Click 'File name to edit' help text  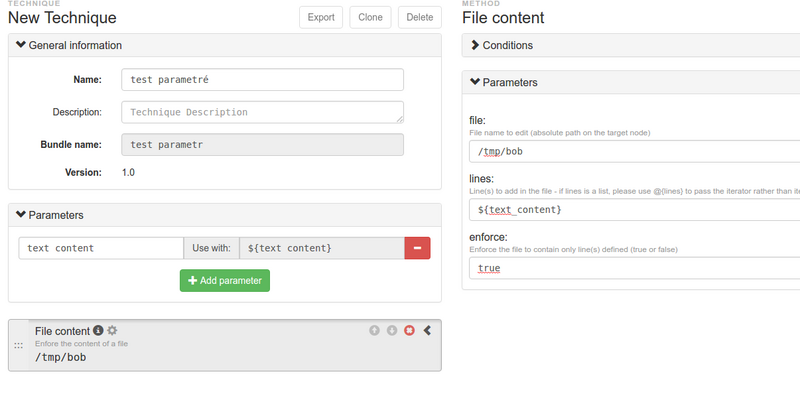(x=560, y=133)
